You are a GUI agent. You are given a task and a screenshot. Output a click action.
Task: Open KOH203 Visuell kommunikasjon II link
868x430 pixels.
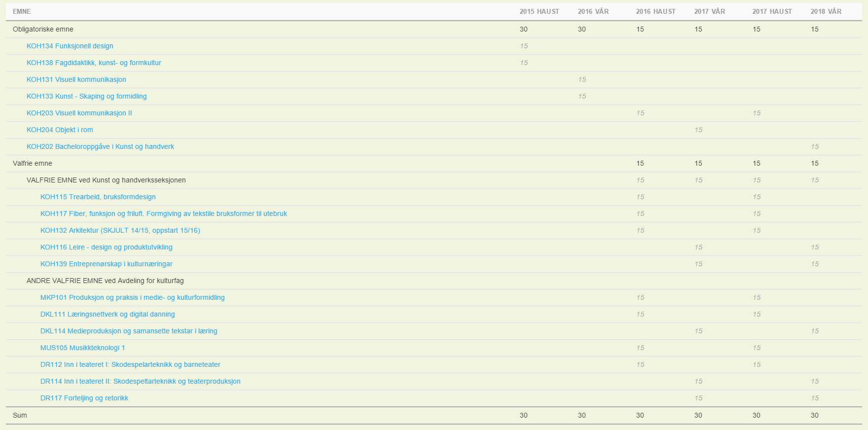[x=79, y=113]
